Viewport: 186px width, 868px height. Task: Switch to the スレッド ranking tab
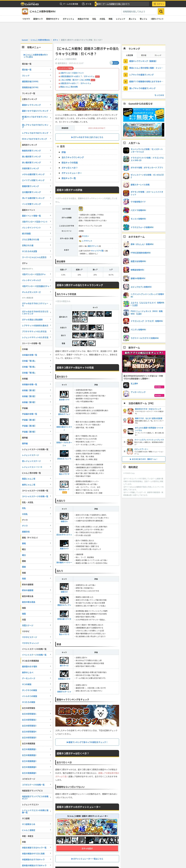pos(158,55)
